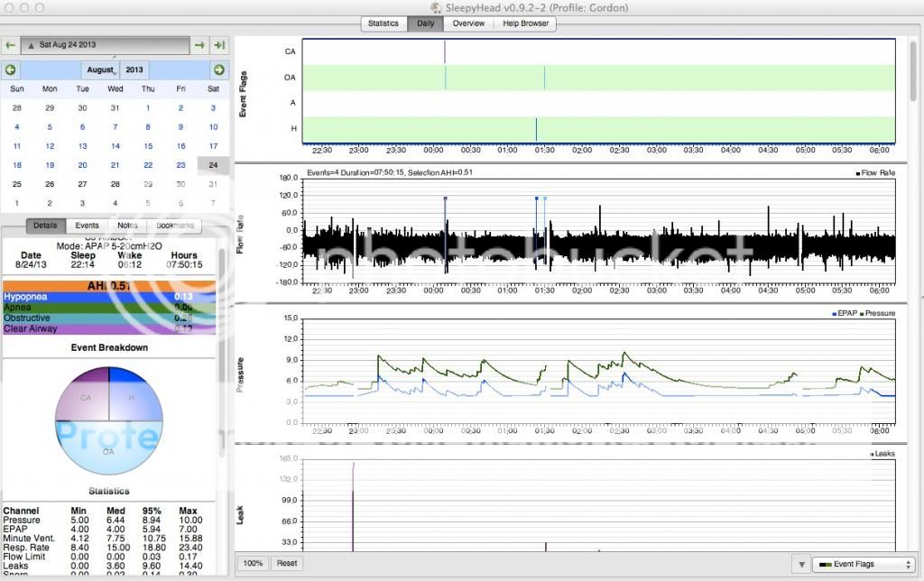Image resolution: width=924 pixels, height=581 pixels.
Task: Click the down-triangle icon beside Event Flags
Action: [799, 565]
